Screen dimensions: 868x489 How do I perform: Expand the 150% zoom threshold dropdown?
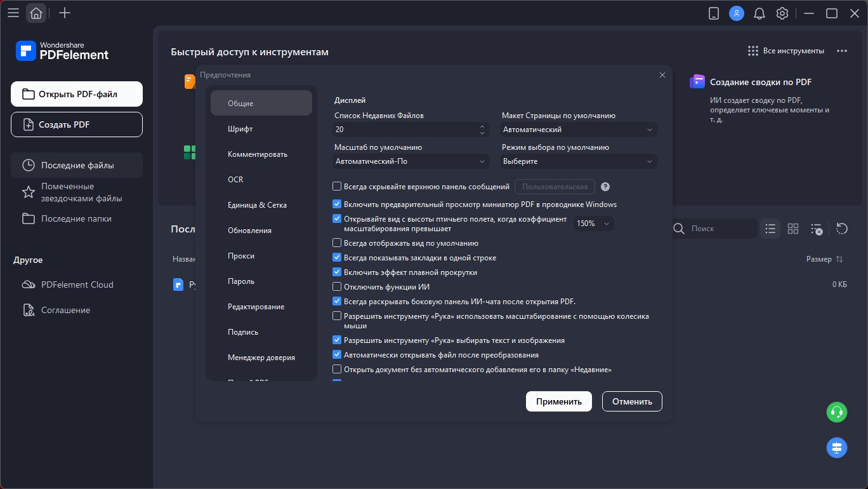[x=593, y=223]
